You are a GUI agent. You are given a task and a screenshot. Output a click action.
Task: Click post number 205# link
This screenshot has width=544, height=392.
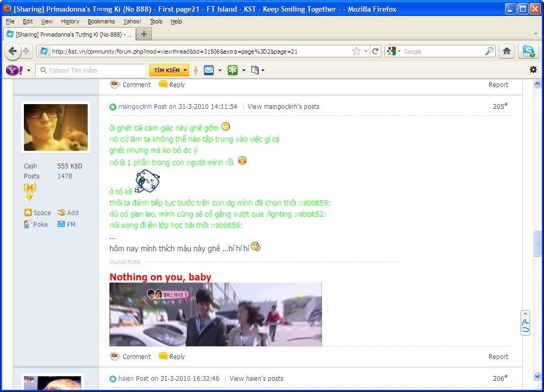click(500, 106)
